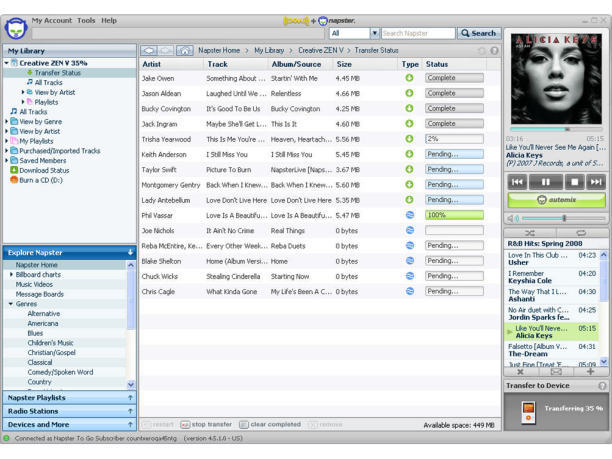Click the add-to-playlist plus icon
The image size is (612, 459).
pyautogui.click(x=590, y=371)
